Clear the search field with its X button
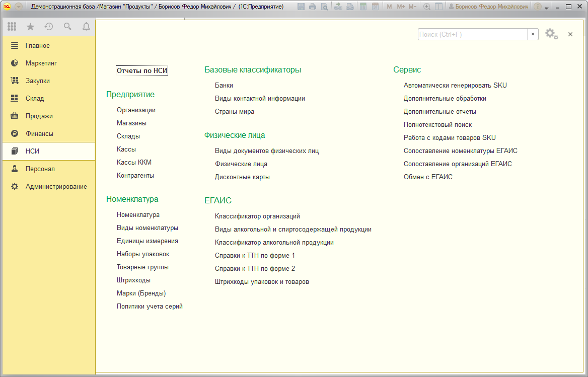Image resolution: width=588 pixels, height=377 pixels. [x=533, y=34]
